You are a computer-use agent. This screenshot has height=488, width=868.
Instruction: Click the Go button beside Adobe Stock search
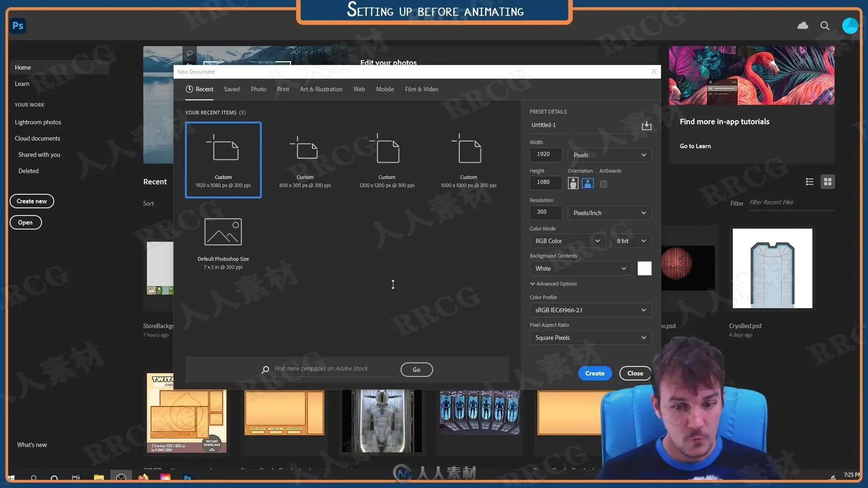pos(416,370)
